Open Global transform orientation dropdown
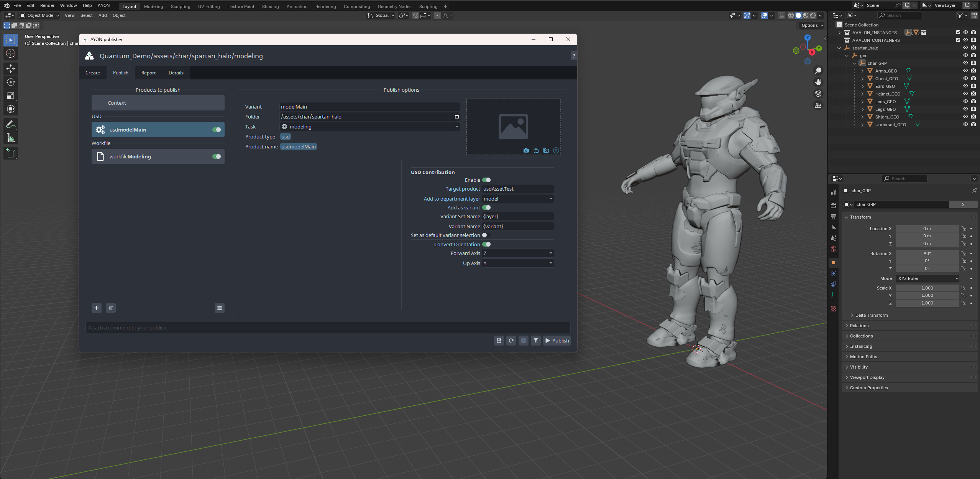The width and height of the screenshot is (980, 479). (381, 15)
